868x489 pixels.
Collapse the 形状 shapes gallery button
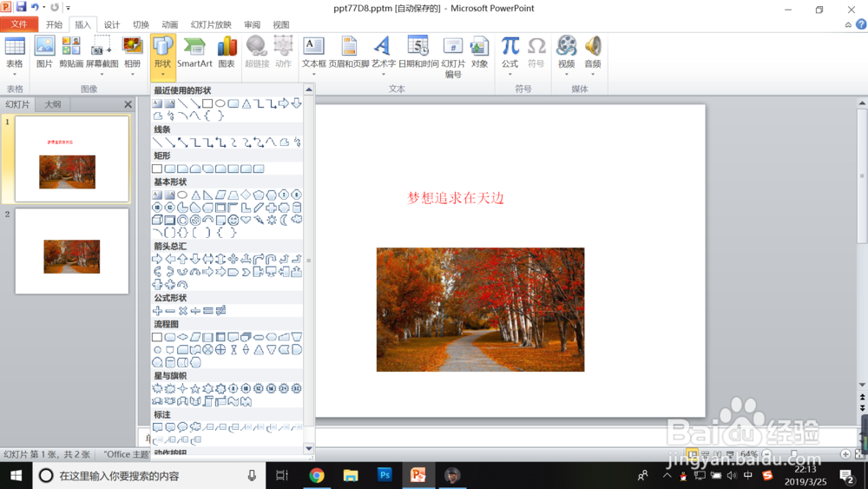tap(163, 57)
